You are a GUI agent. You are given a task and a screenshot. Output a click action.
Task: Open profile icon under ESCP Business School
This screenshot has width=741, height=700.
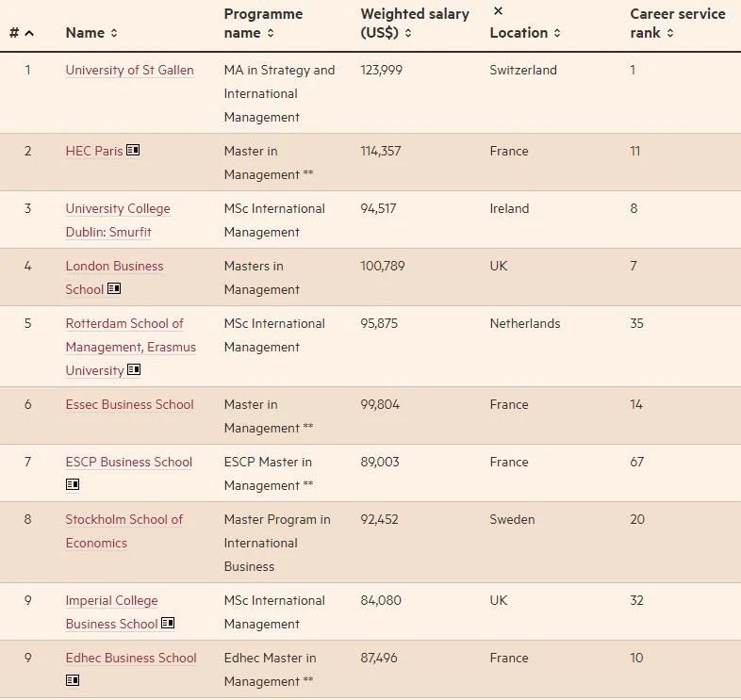click(73, 484)
